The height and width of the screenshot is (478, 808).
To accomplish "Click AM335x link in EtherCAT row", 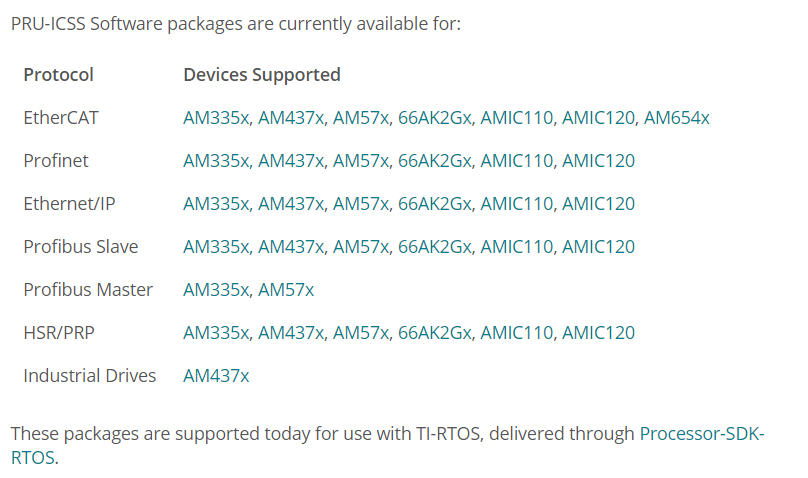I will pos(216,118).
